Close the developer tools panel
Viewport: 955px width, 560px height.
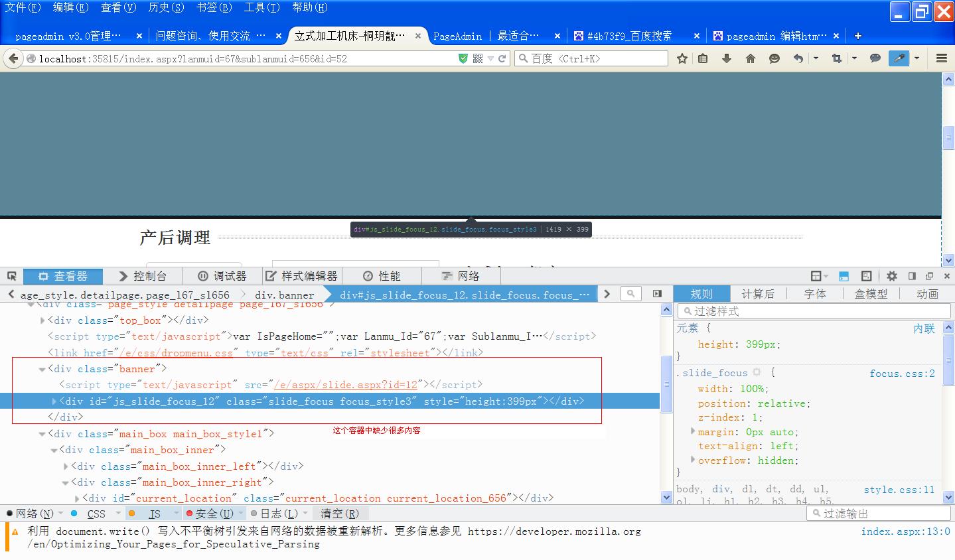(x=946, y=276)
